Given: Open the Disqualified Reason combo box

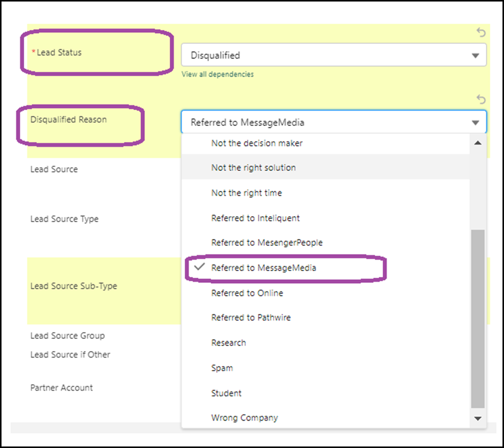Looking at the screenshot, I should point(334,122).
